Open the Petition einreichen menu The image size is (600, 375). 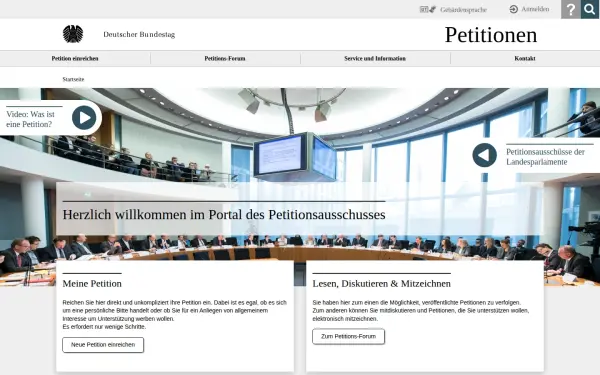(x=75, y=59)
